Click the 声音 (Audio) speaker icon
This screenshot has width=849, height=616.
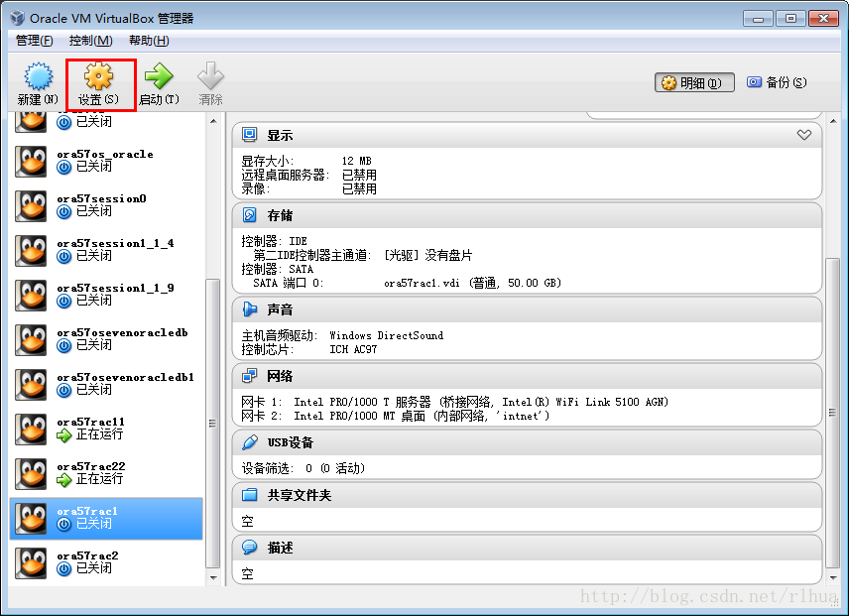click(249, 309)
